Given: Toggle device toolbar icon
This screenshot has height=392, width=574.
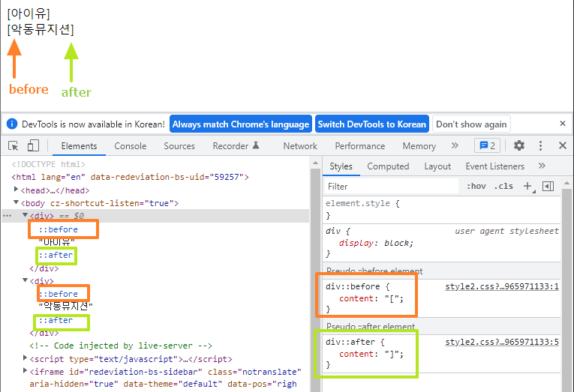Looking at the screenshot, I should click(33, 145).
